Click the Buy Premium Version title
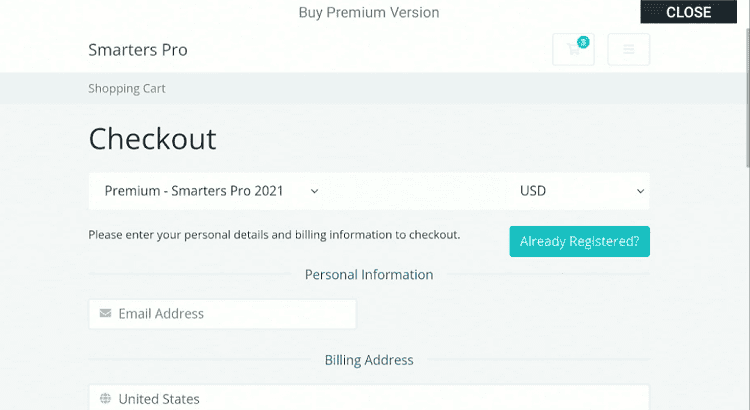 369,12
